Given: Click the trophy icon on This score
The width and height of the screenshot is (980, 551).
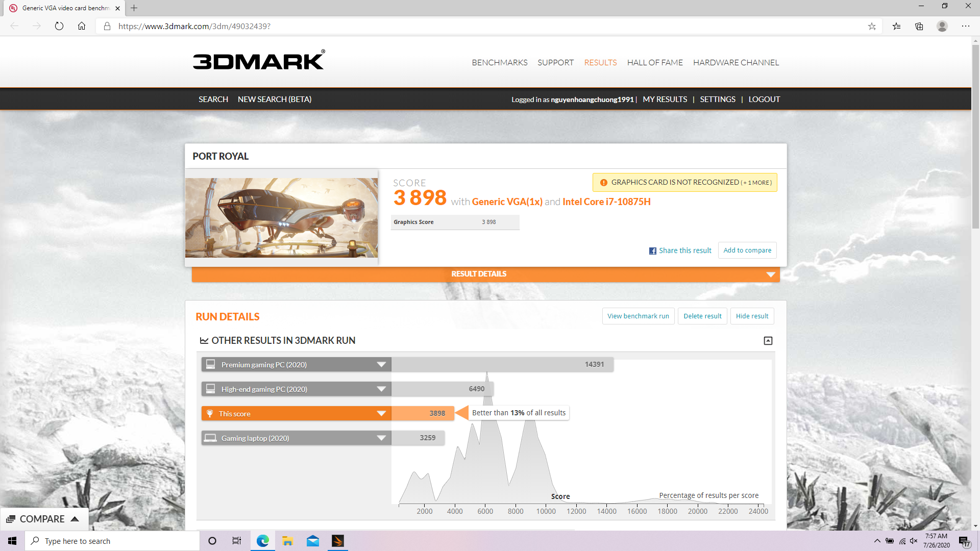Looking at the screenshot, I should point(210,413).
